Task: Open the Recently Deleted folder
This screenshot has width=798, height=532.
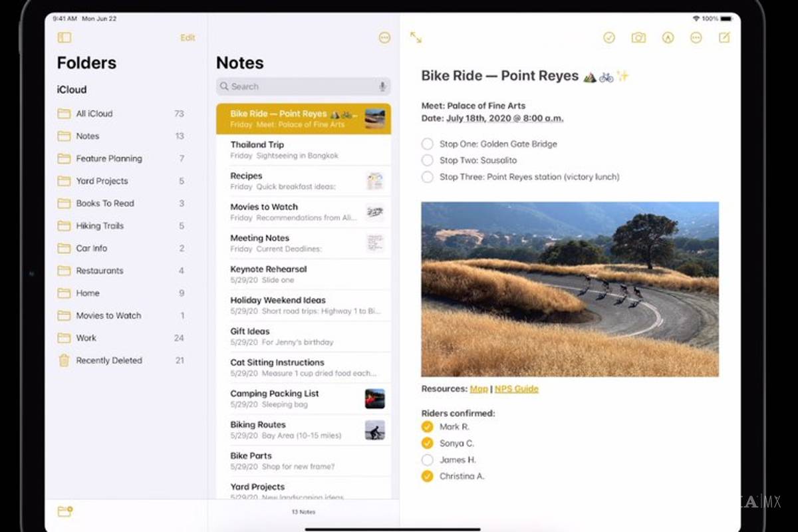Action: 108,360
